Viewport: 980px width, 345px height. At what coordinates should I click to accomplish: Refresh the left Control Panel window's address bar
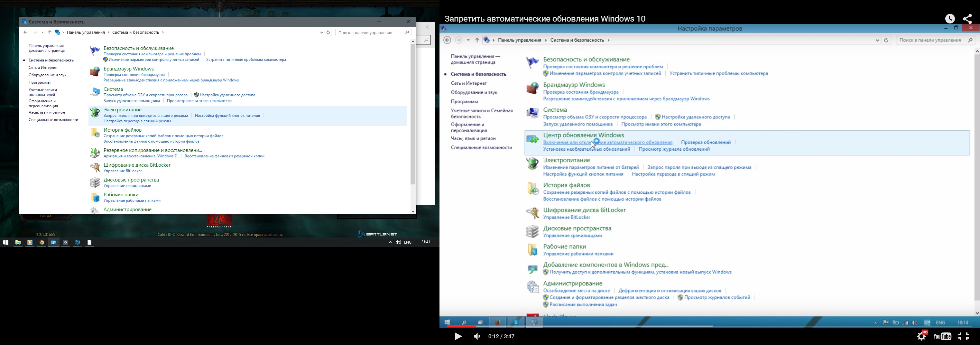[328, 33]
